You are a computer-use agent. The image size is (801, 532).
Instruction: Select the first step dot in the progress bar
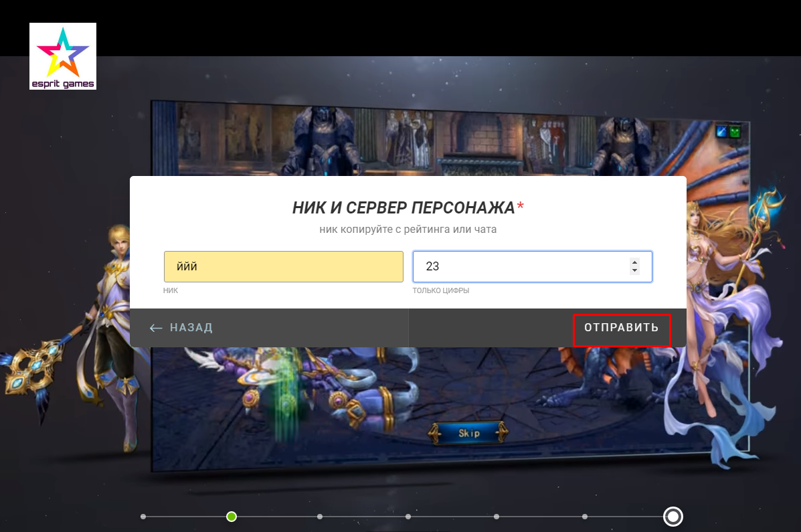[x=143, y=517]
